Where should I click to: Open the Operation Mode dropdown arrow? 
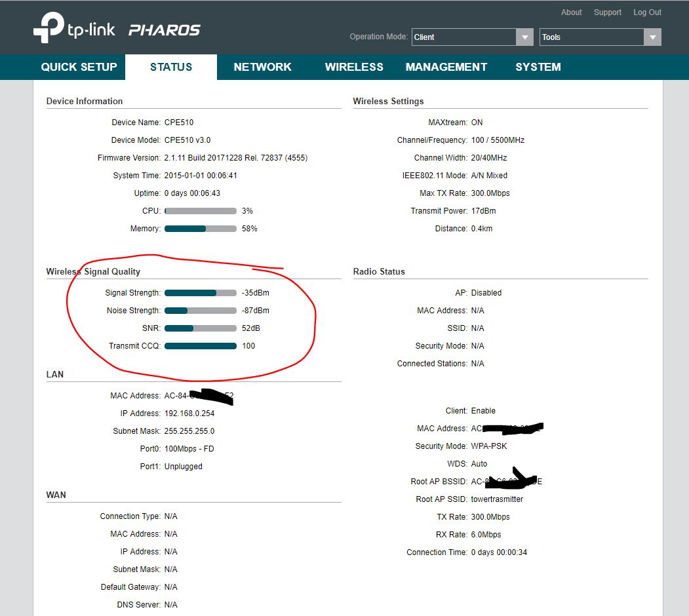pyautogui.click(x=524, y=37)
